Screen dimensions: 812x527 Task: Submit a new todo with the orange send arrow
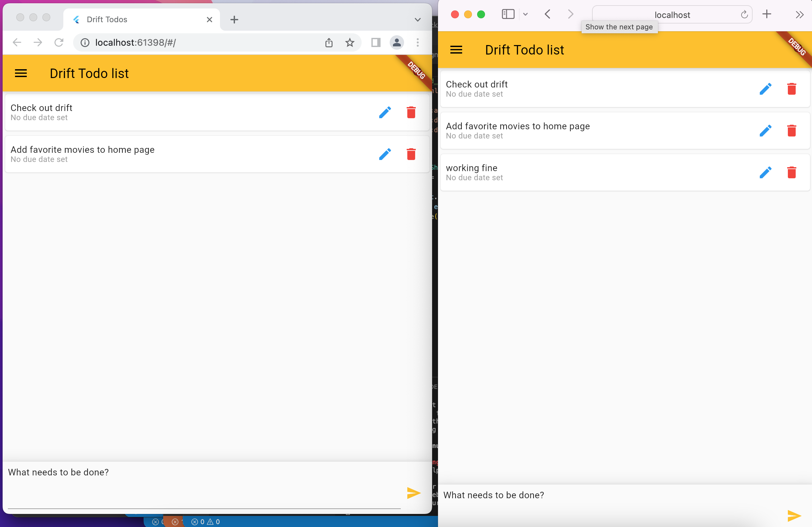pyautogui.click(x=413, y=493)
